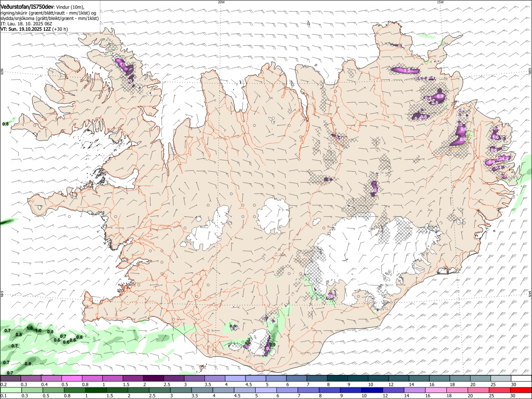Image resolution: width=532 pixels, height=399 pixels.
Task: Click the 2–2.5 green swatch in lower legend
Action: click(138, 390)
